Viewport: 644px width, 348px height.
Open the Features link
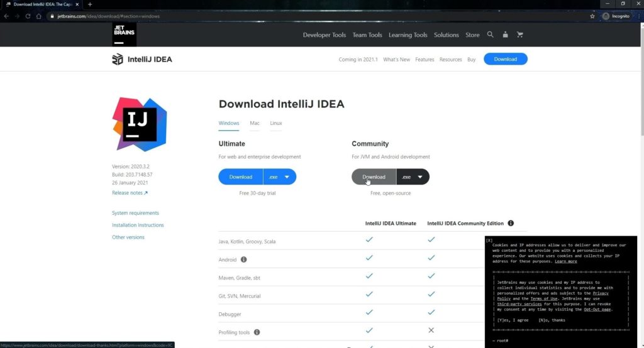pyautogui.click(x=425, y=60)
